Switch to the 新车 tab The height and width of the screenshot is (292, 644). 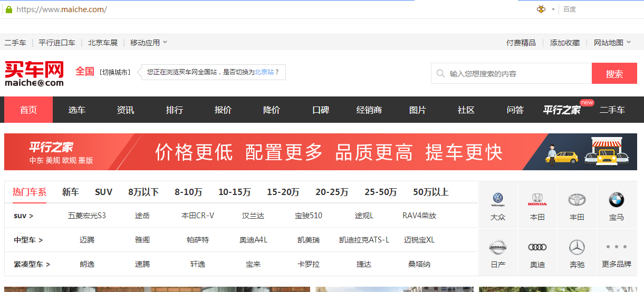pyautogui.click(x=71, y=192)
